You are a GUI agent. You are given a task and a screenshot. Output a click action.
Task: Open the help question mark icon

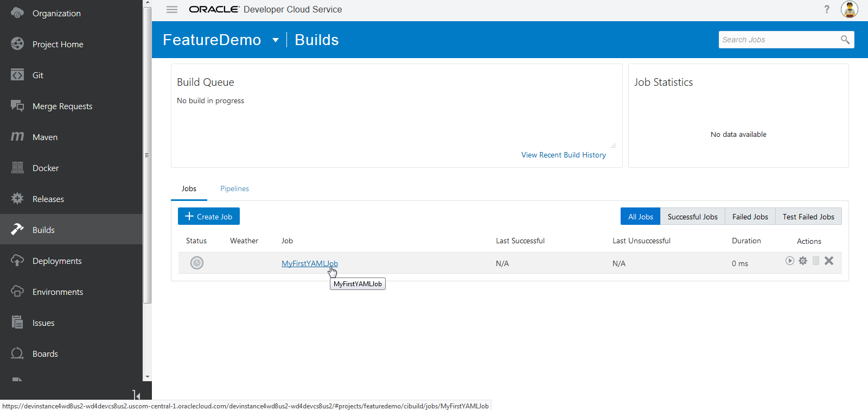[827, 10]
